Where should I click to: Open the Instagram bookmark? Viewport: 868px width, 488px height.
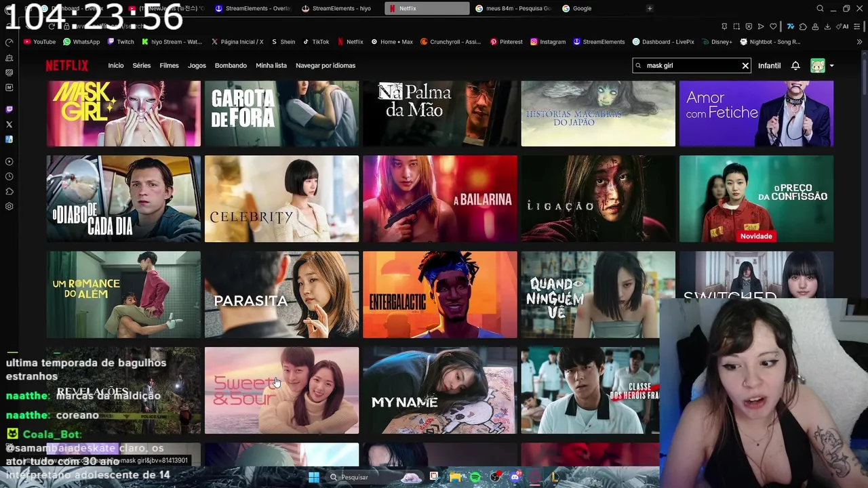pyautogui.click(x=547, y=42)
